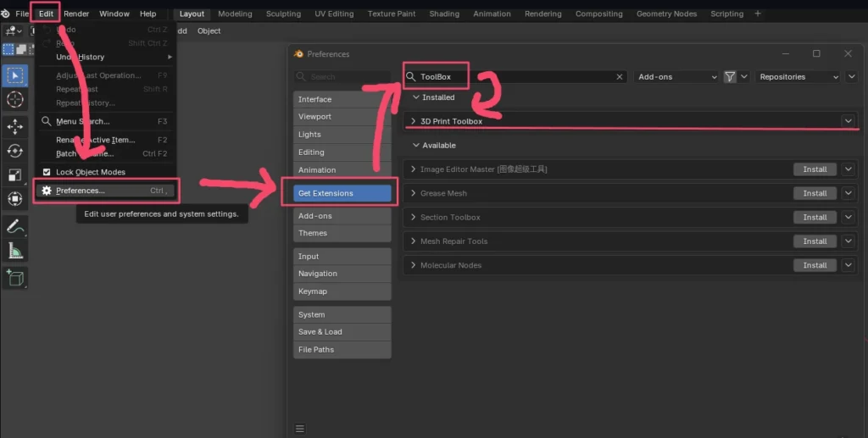Screen dimensions: 868x438
Task: Install the Section Toolbox extension
Action: click(x=815, y=218)
